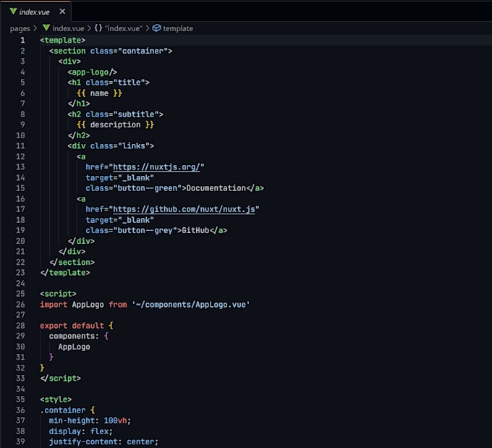Screen dimensions: 492x448
Task: Click class="button--grey" GitHub line
Action: 156,230
